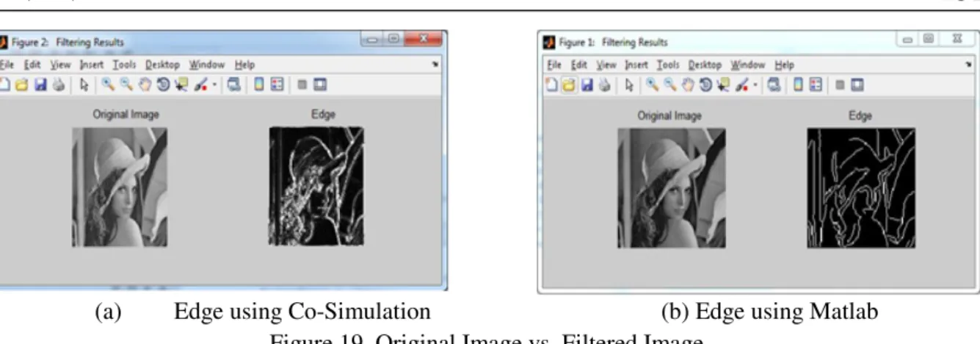Screen dimensions: 980x344
Task: Open Brush color dropdown arrow in Figure 1
Action: coord(755,85)
